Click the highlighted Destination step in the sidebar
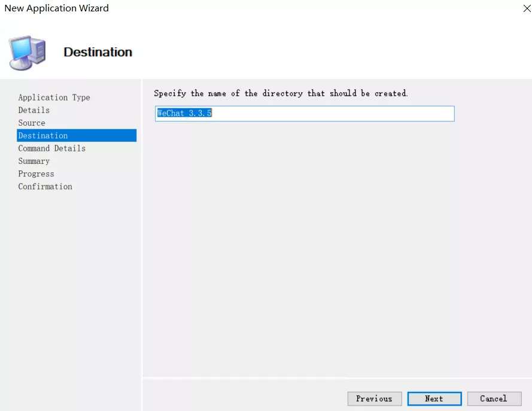The width and height of the screenshot is (532, 411). [x=43, y=136]
